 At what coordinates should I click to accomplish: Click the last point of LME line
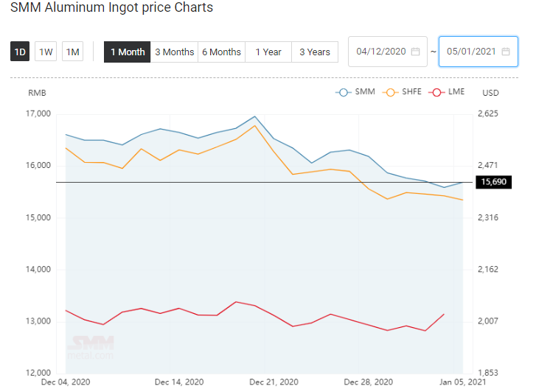click(444, 314)
